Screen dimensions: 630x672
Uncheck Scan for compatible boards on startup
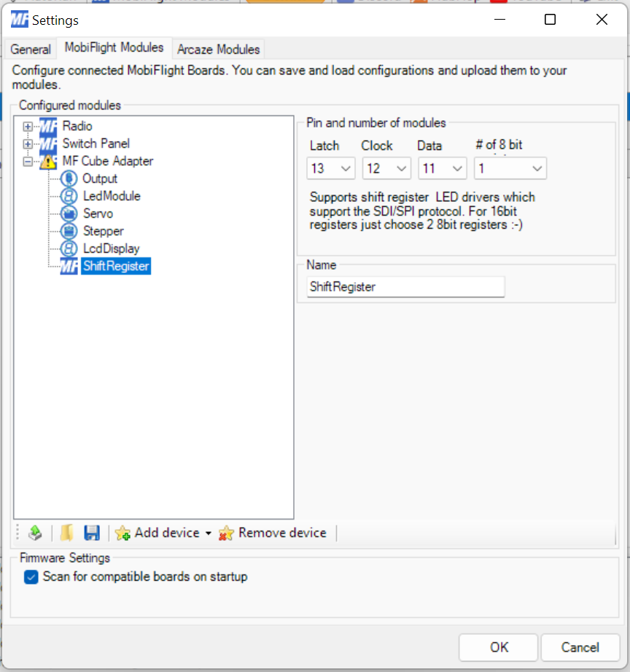click(x=31, y=577)
